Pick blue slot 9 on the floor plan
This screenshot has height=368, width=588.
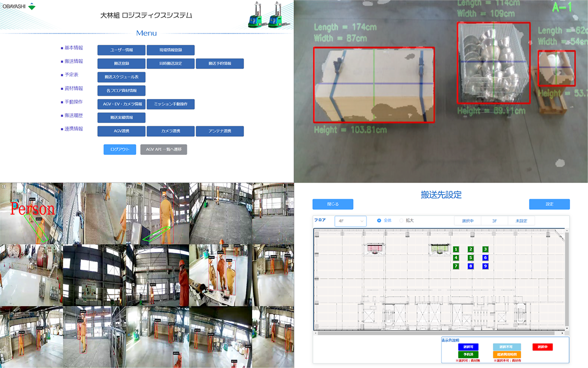click(x=485, y=266)
